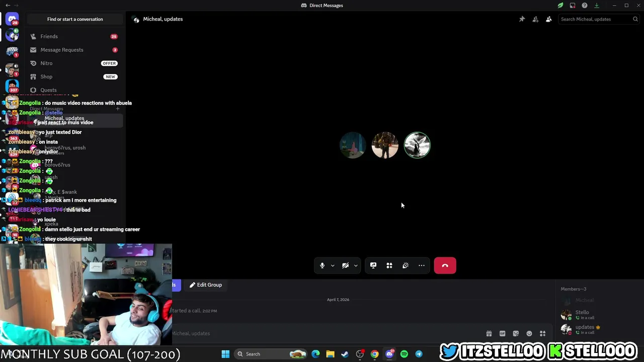Screen dimensions: 644x362
Task: Open OBS Studio from taskbar
Action: [360, 354]
